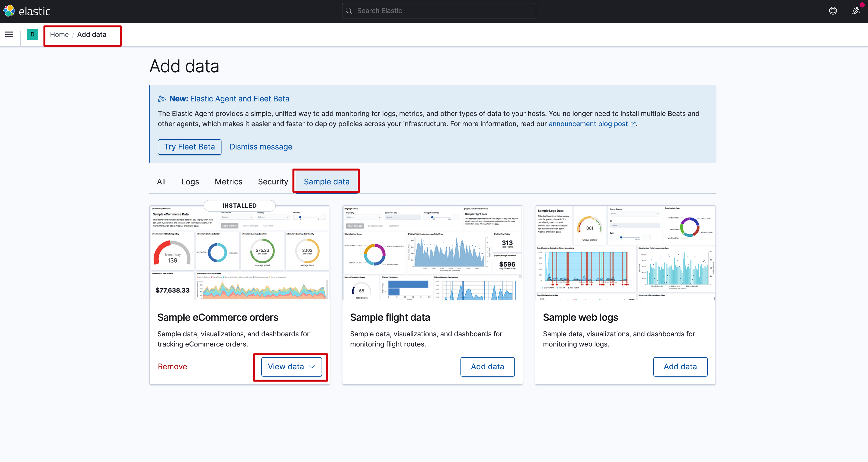Screen dimensions: 868x462
Task: Expand the View data dropdown
Action: [291, 366]
